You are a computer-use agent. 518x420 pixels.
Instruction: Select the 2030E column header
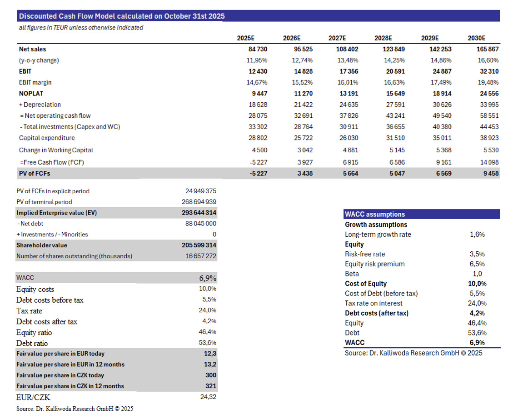click(x=476, y=39)
